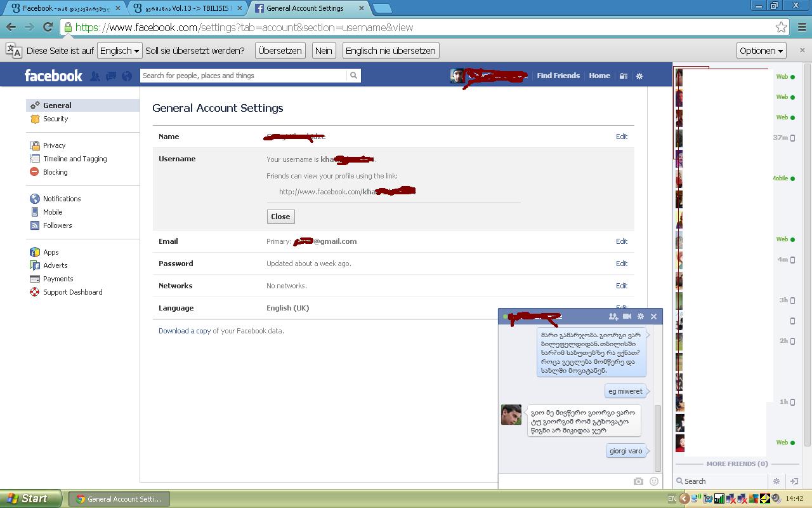Viewport: 812px width, 508px height.
Task: Open the emoticon smiley picker
Action: tap(654, 481)
